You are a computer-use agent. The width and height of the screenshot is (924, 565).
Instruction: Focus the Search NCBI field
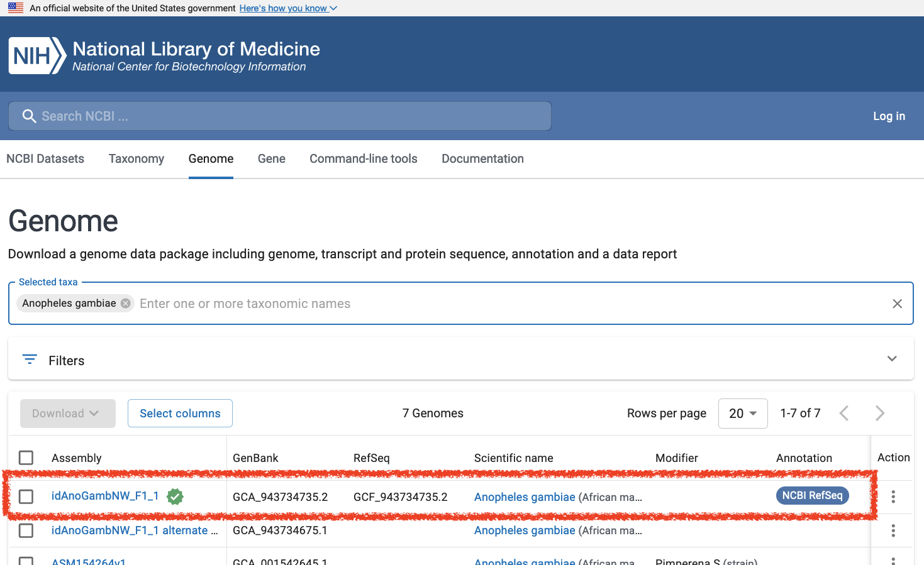click(280, 116)
